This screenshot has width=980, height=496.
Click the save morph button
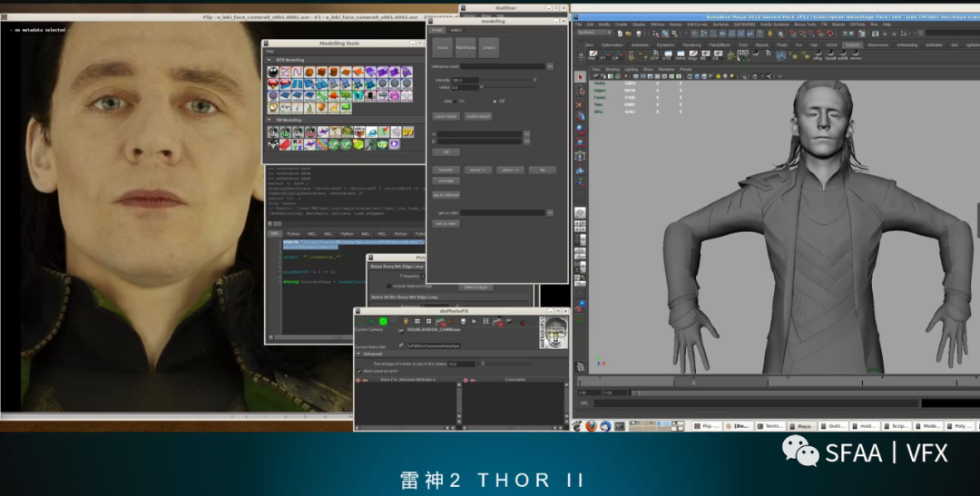pos(446,116)
